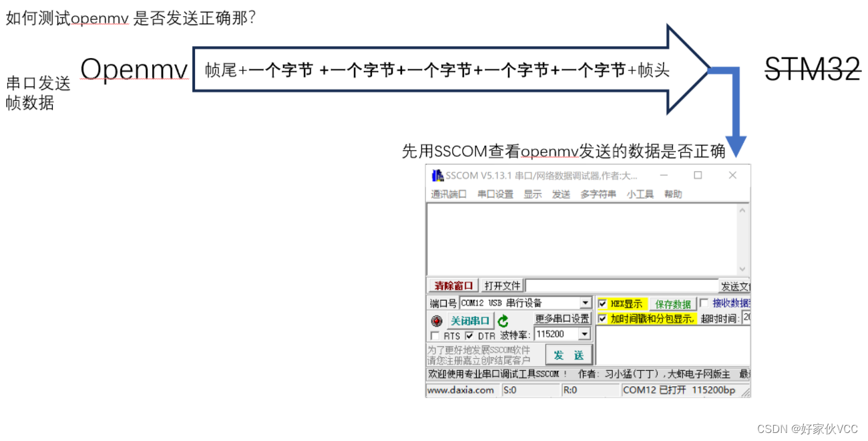Disable the 加时间戳和分包显示 option

[x=602, y=318]
